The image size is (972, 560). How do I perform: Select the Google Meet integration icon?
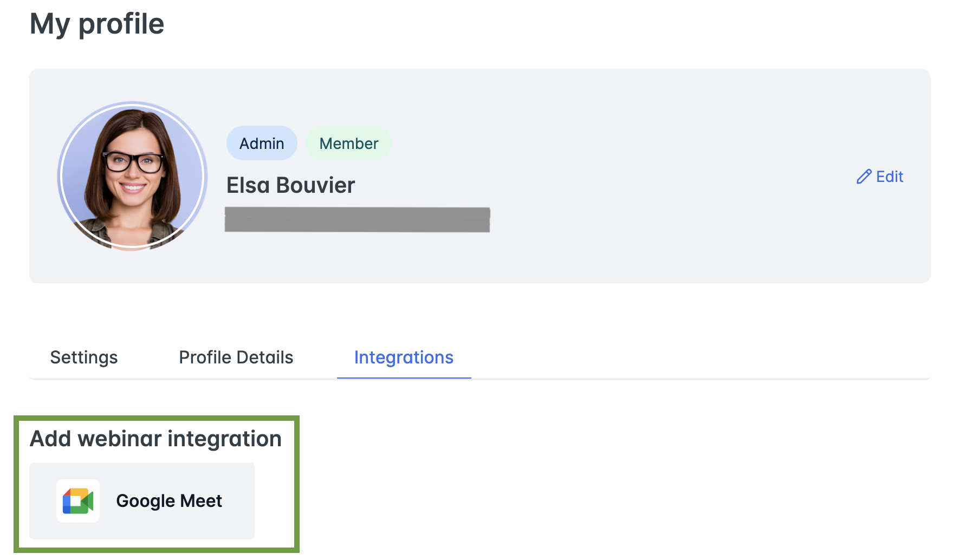click(x=77, y=501)
